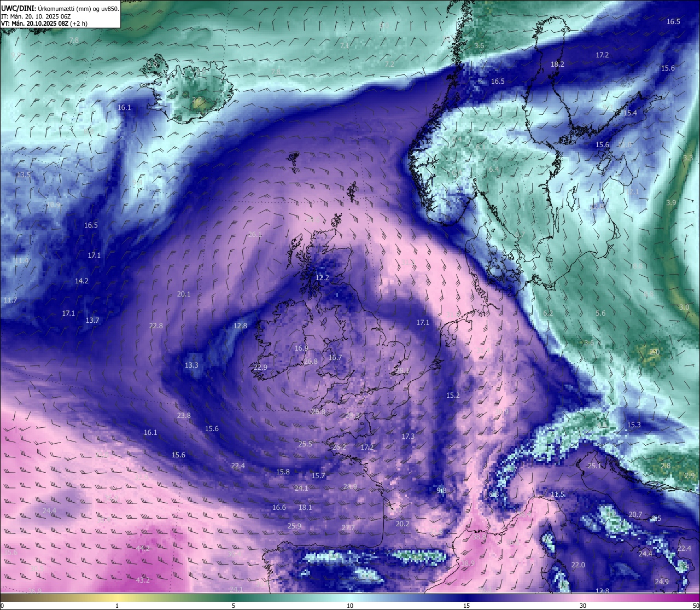Screen dimensions: 700x610
Task: Click the legend label "10"
Action: [350, 606]
